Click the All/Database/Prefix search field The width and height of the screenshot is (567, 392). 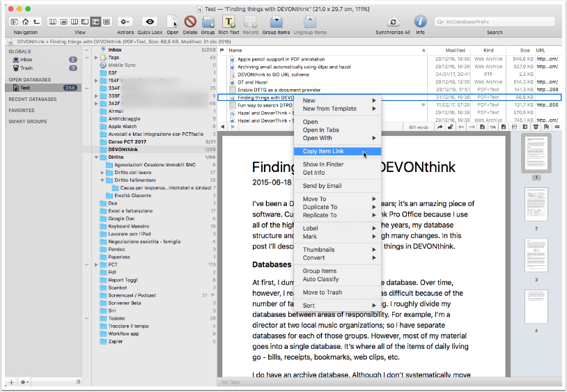click(495, 22)
